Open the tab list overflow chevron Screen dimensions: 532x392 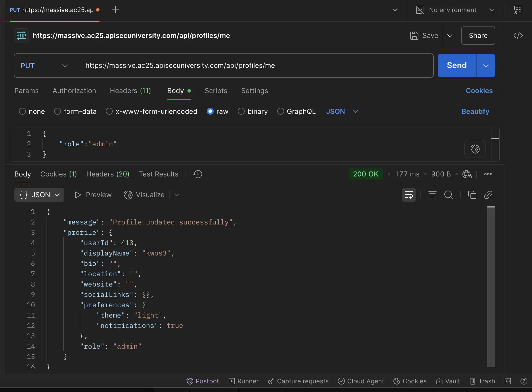coord(395,10)
